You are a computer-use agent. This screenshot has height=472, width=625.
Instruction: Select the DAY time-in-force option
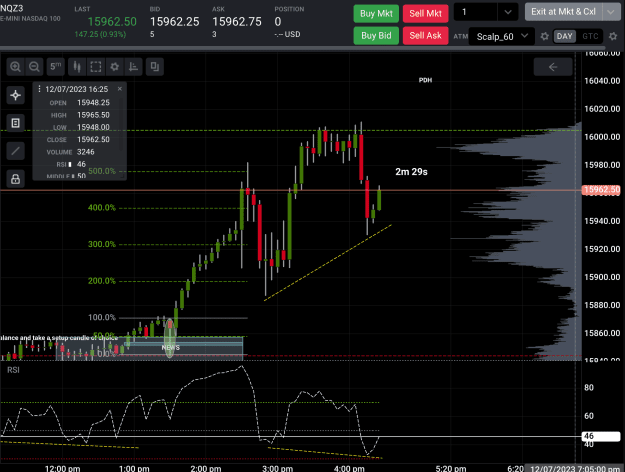click(564, 36)
